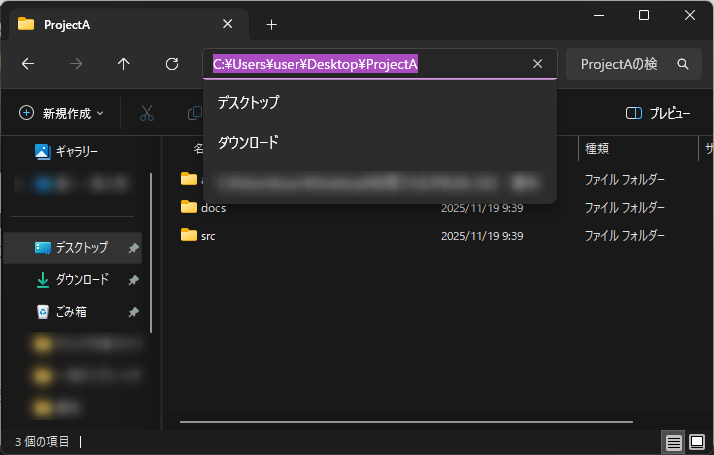
Task: Toggle the プレビュー preview pane
Action: pos(657,113)
